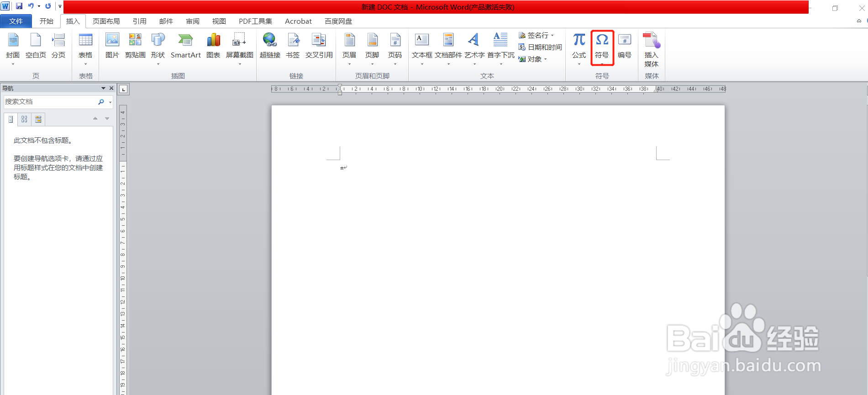Image resolution: width=868 pixels, height=395 pixels.
Task: Open the 百度网盘 tab
Action: 338,21
